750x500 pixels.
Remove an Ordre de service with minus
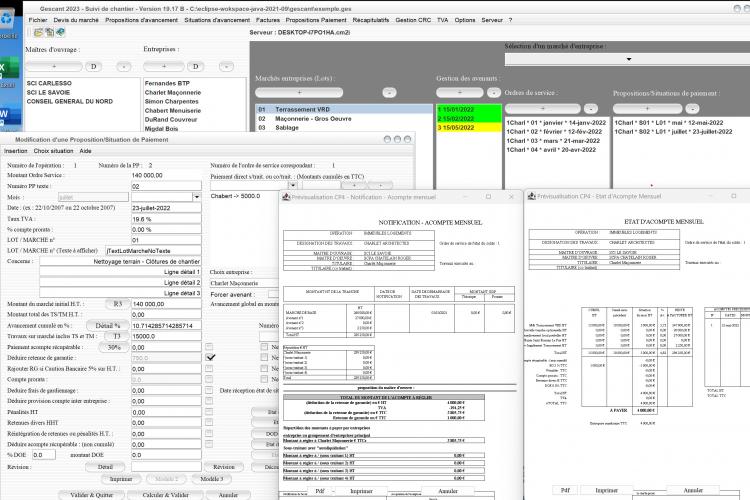click(591, 109)
